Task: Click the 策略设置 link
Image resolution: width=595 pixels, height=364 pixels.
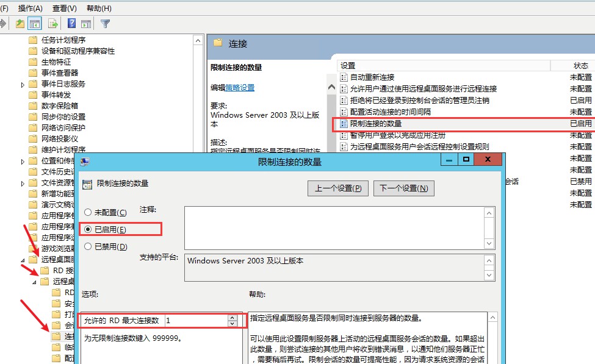Action: (x=240, y=88)
